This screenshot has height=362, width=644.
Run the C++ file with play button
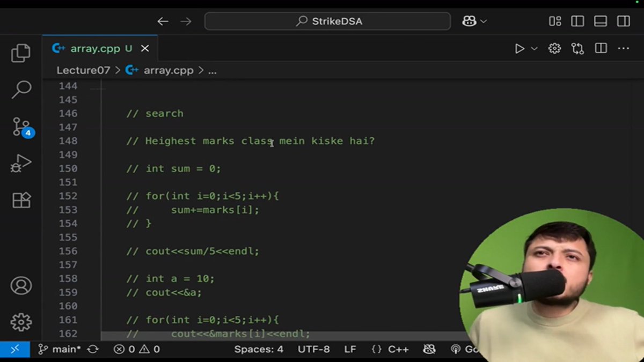tap(519, 49)
